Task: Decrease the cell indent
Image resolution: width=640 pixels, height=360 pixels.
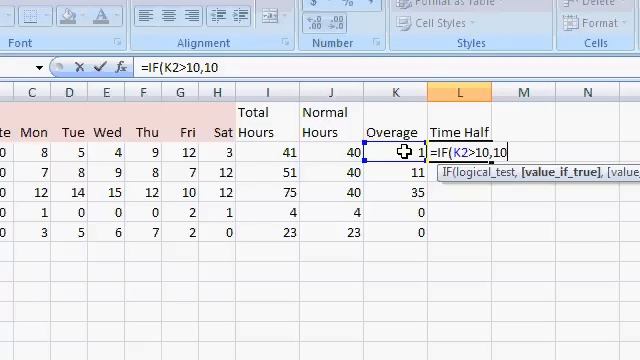Action: [x=218, y=16]
